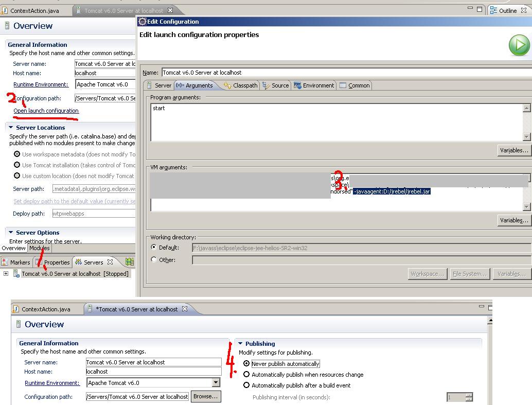Viewport: 532px width, 405px height.
Task: Choose Other working directory radio button
Action: (154, 259)
